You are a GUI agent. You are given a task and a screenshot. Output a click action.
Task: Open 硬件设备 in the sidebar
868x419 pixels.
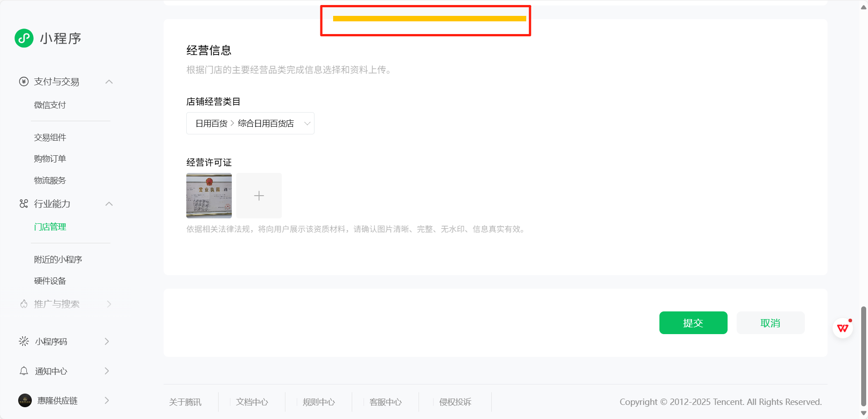coord(50,281)
